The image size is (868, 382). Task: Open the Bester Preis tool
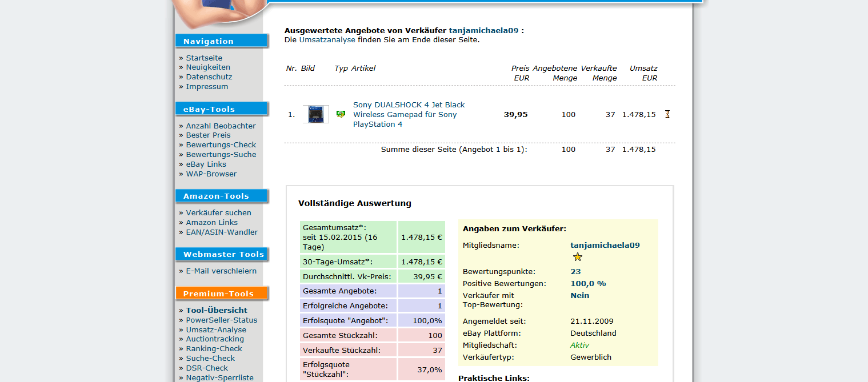[x=208, y=135]
